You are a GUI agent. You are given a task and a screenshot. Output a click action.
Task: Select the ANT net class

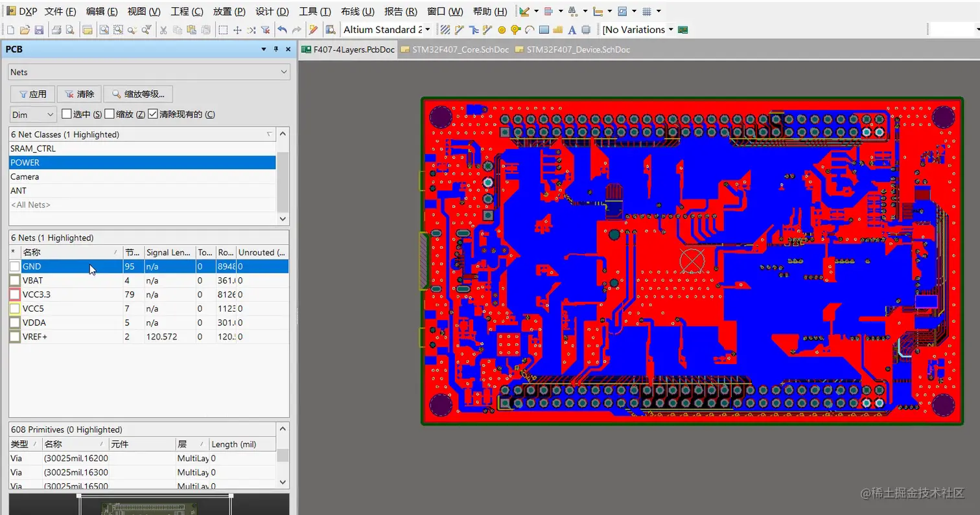pyautogui.click(x=143, y=190)
